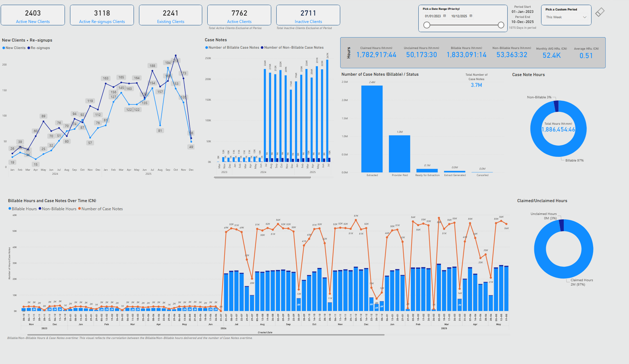Screen dimensions: 629x364
Task: Click the New Clients legend marker
Action: click(x=4, y=48)
